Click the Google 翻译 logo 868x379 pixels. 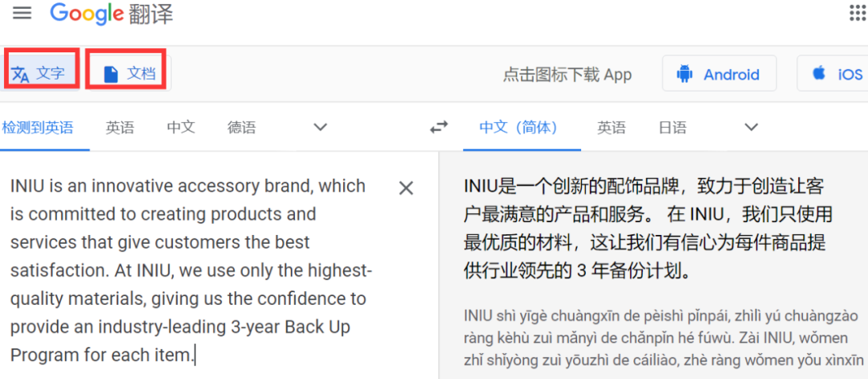coord(111,14)
